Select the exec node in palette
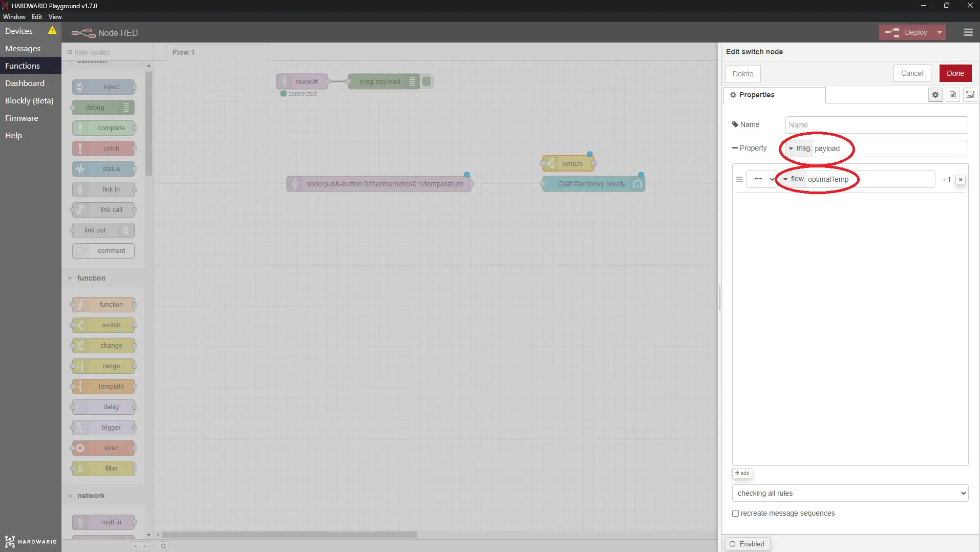Viewport: 980px width, 552px height. [x=103, y=448]
